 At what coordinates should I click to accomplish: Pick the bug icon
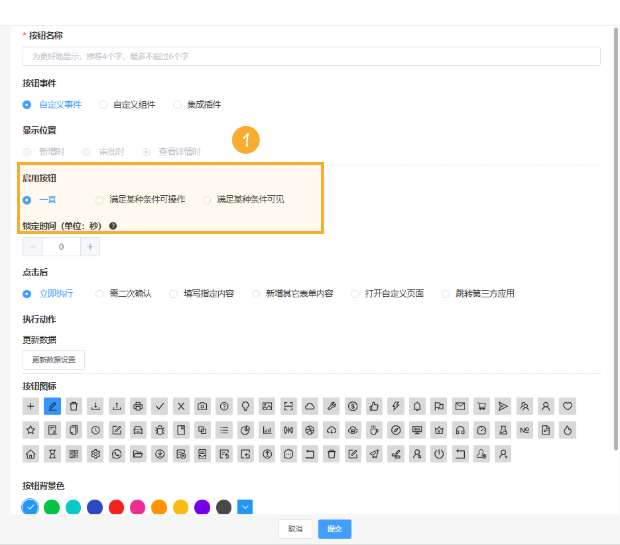[160, 430]
